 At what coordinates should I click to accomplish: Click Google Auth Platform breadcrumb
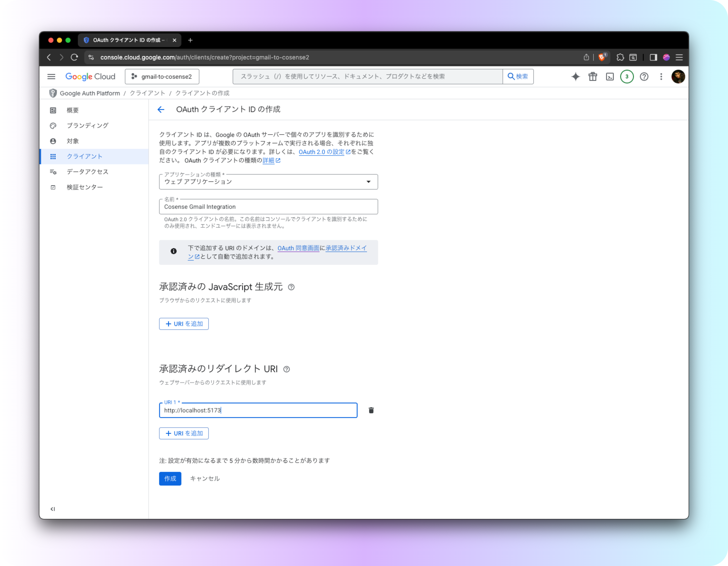click(90, 93)
